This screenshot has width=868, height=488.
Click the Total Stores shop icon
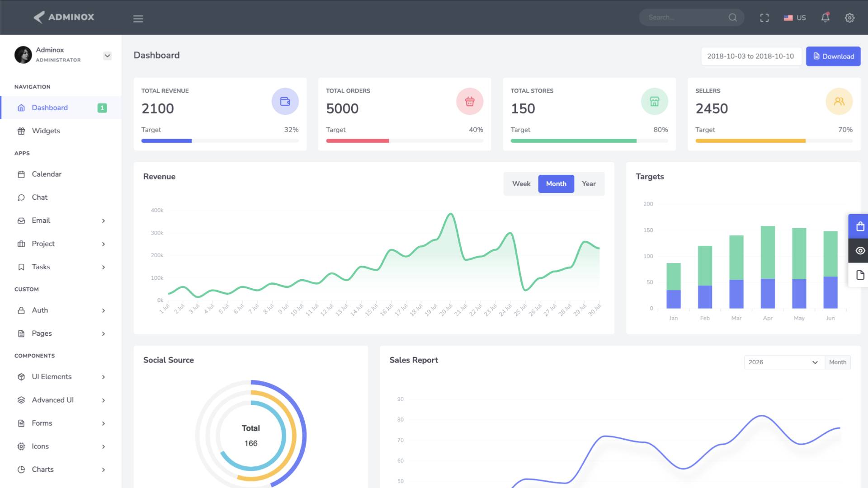(654, 101)
